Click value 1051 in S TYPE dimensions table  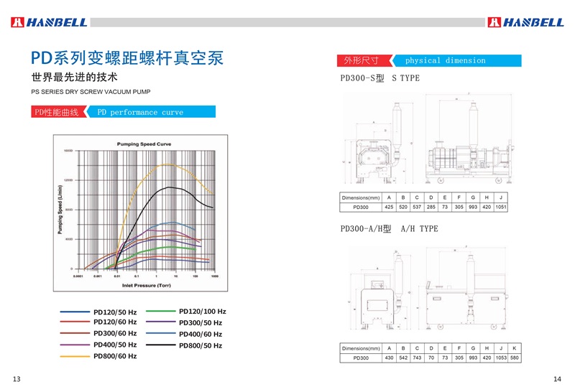pos(501,207)
